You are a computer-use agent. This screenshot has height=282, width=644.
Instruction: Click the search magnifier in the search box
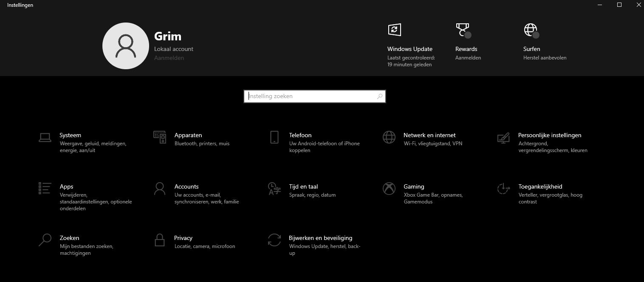coord(380,96)
